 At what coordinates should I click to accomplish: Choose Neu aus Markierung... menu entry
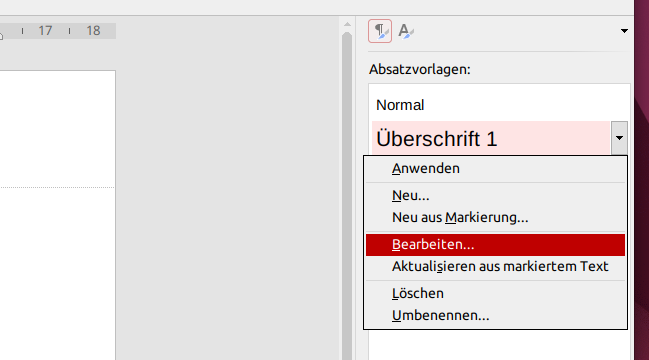tap(495, 217)
